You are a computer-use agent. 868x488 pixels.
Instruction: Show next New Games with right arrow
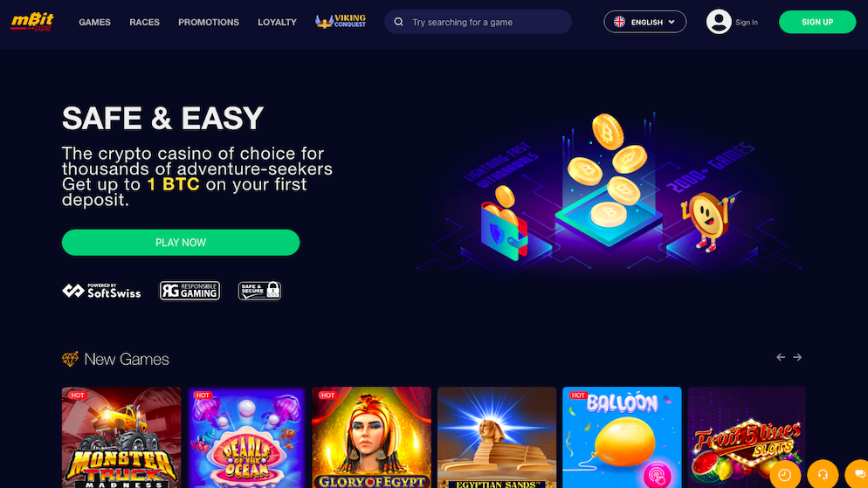pyautogui.click(x=797, y=357)
